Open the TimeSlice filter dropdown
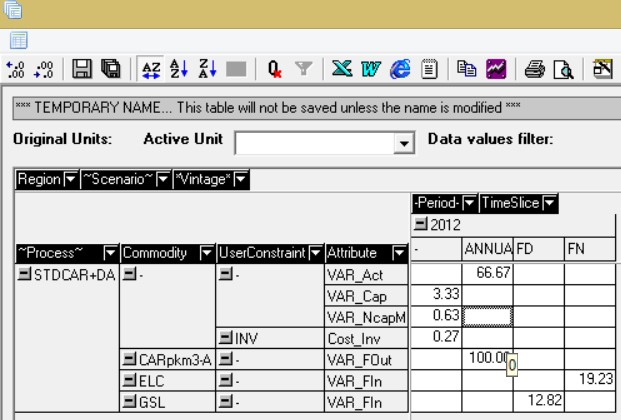This screenshot has height=420, width=621. pos(550,203)
